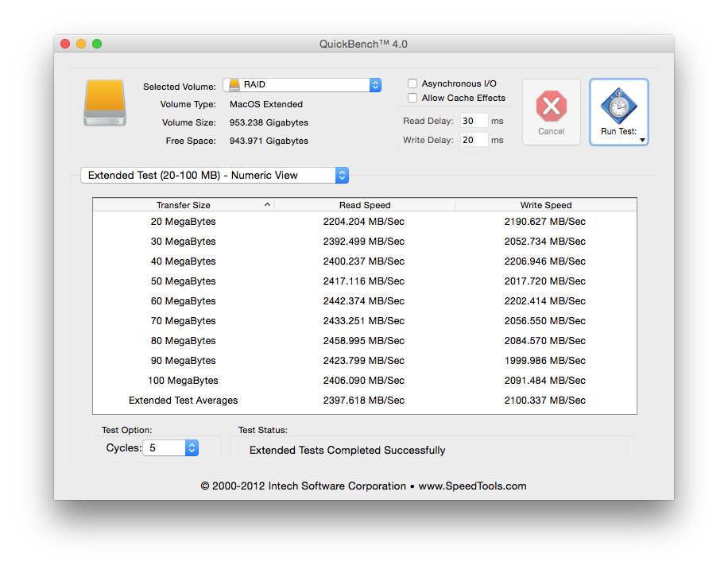Sort by Transfer Size column header
728x573 pixels.
(184, 205)
